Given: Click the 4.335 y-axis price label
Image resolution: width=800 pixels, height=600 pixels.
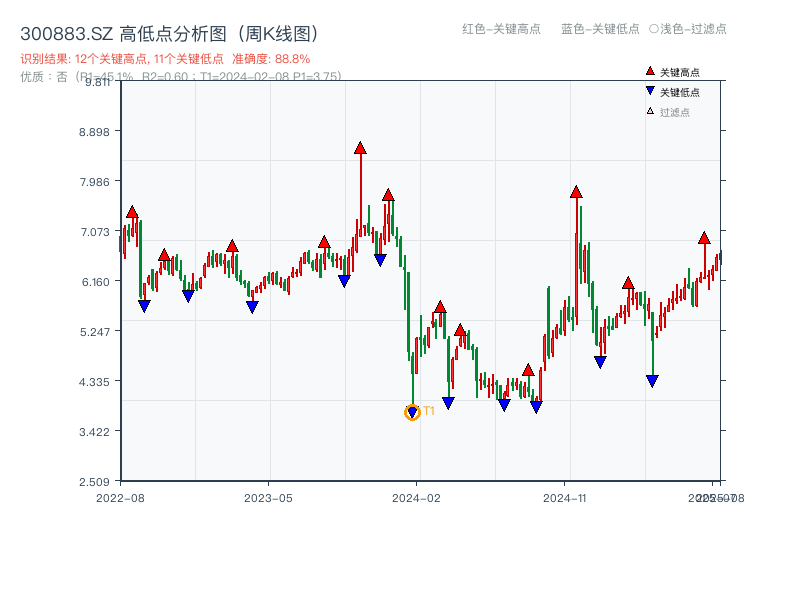Looking at the screenshot, I should pos(98,381).
